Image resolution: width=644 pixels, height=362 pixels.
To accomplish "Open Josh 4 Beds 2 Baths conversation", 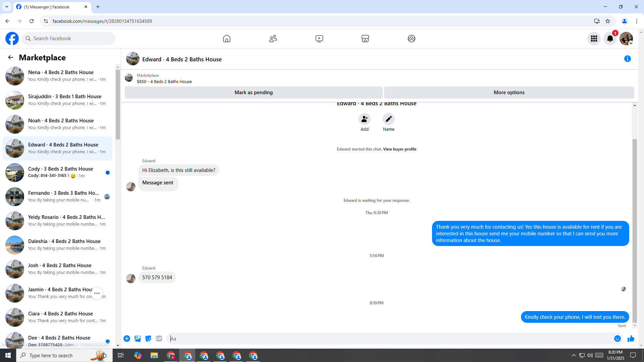I will point(58,269).
